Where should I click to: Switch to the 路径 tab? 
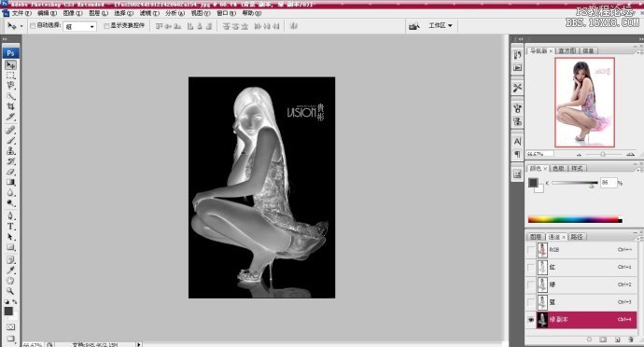click(x=577, y=237)
